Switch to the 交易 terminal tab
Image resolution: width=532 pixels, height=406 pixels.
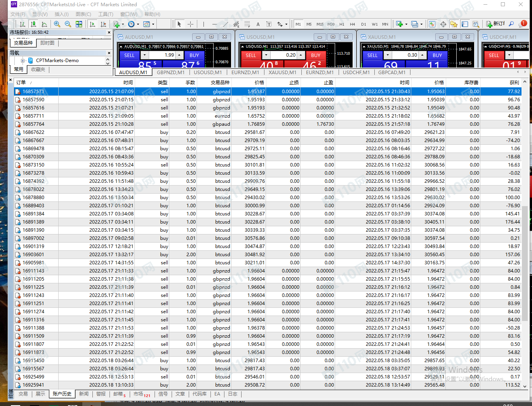tap(23, 394)
